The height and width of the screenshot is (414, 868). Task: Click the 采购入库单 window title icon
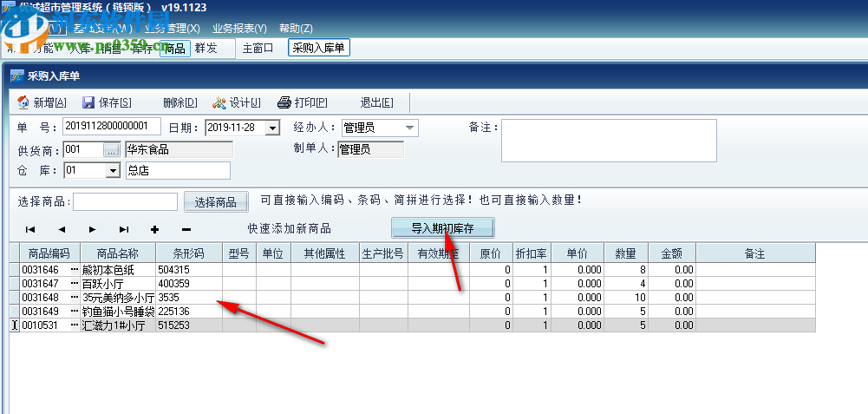17,76
